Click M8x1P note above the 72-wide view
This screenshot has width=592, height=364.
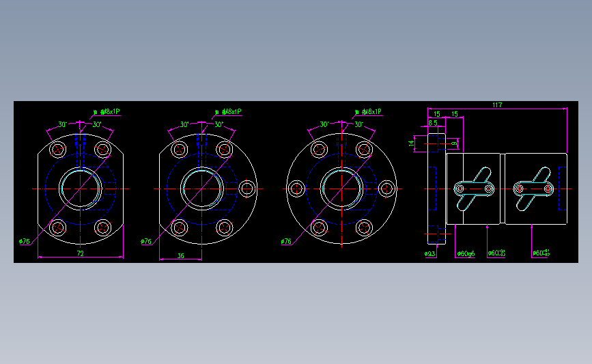tap(107, 112)
